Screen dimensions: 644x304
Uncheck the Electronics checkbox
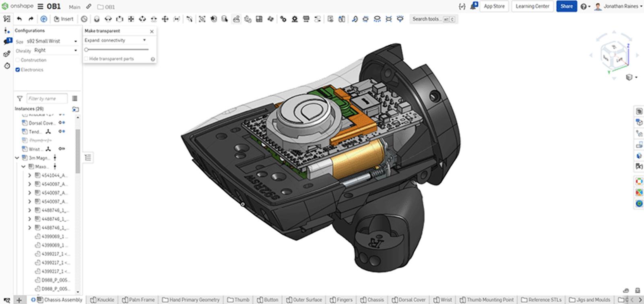18,70
